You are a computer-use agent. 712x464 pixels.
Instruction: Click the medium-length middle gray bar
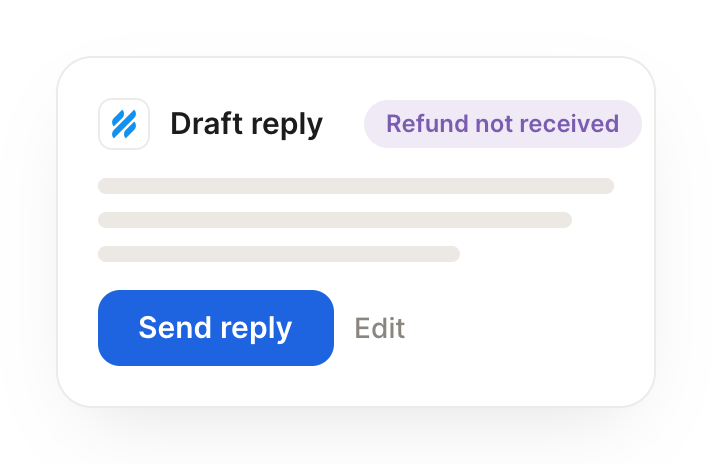click(x=335, y=220)
